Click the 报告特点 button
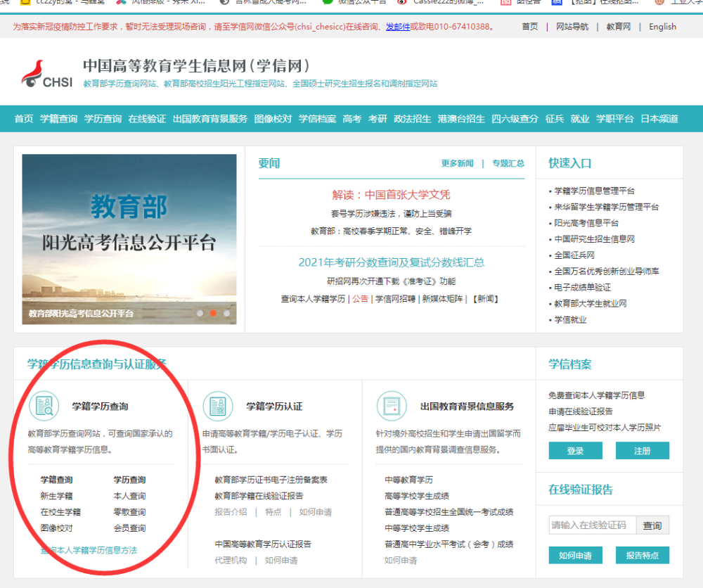703x588 pixels. coord(642,556)
